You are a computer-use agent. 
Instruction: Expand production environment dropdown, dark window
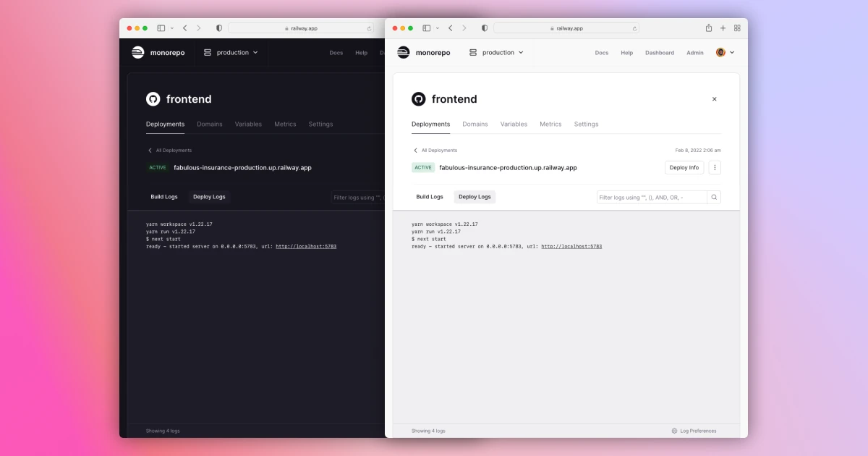[x=231, y=52]
